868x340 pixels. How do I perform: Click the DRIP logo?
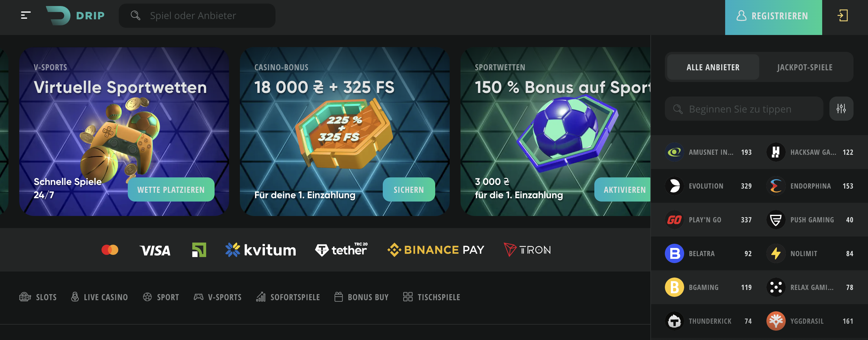tap(75, 15)
